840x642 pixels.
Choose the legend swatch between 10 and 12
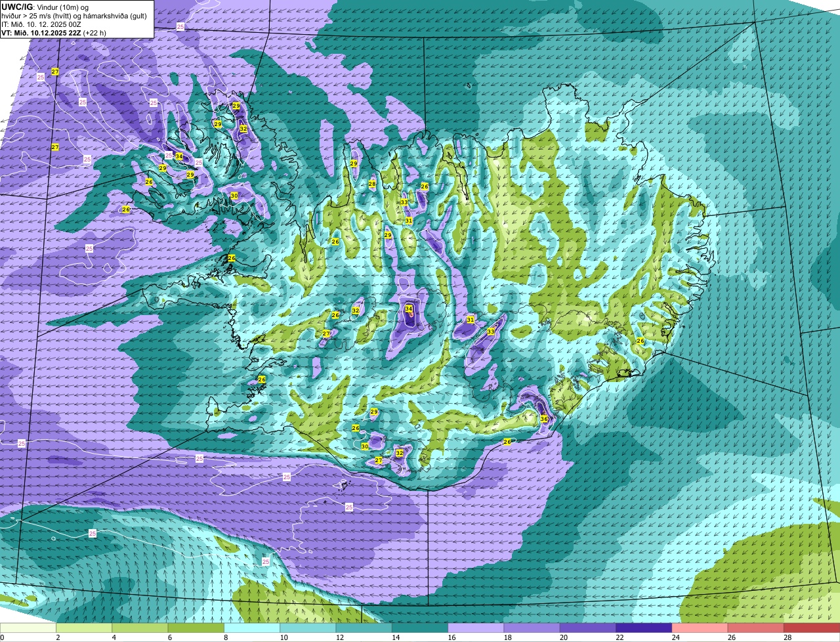308,628
